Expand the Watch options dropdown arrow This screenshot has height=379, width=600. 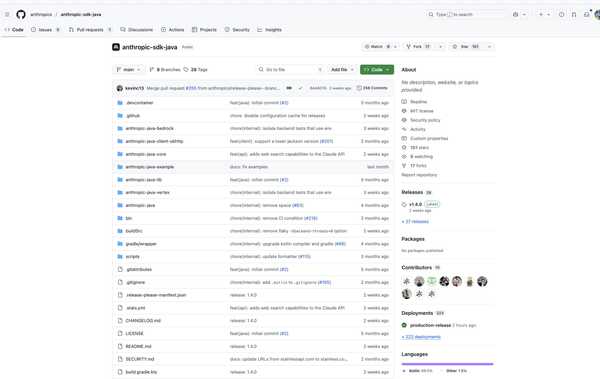point(396,47)
